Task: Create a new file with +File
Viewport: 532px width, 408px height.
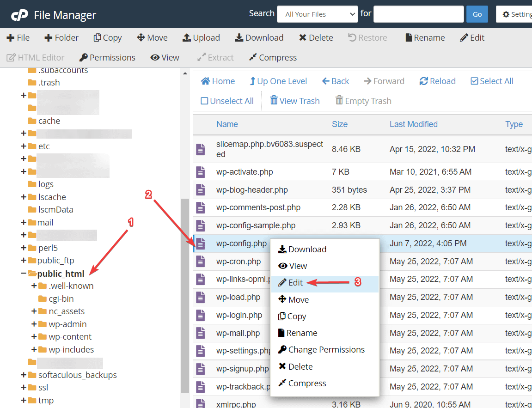Action: 18,37
